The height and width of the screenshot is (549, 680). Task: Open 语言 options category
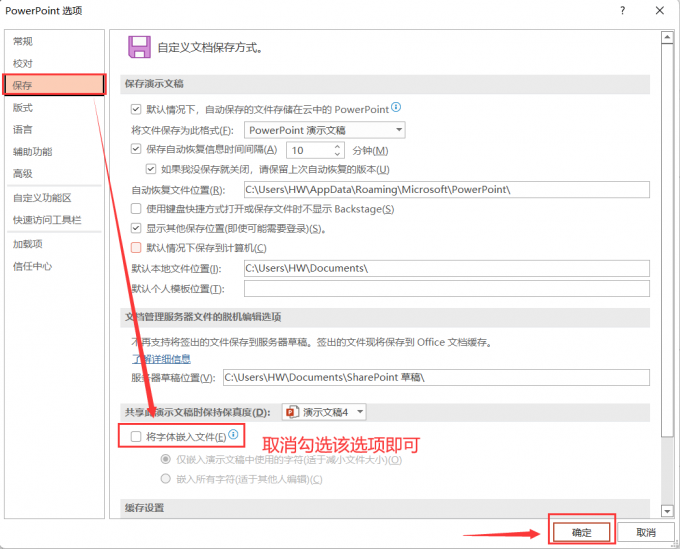tap(54, 129)
